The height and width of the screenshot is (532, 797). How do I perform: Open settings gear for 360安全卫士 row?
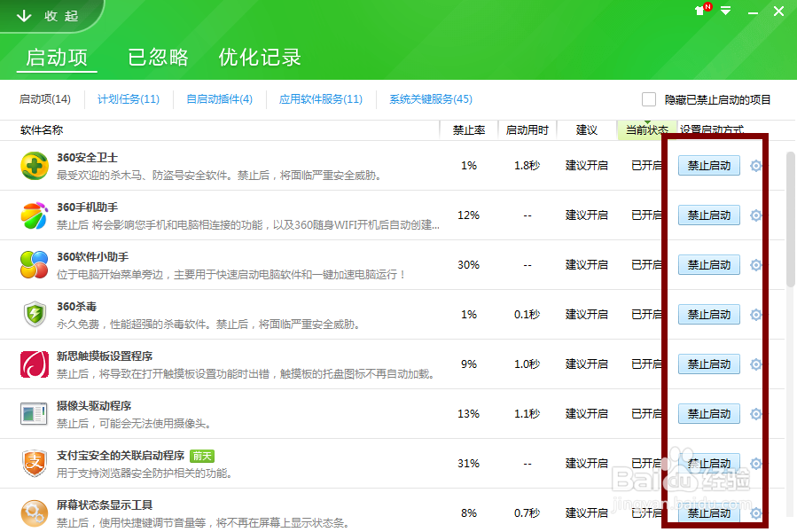click(756, 166)
